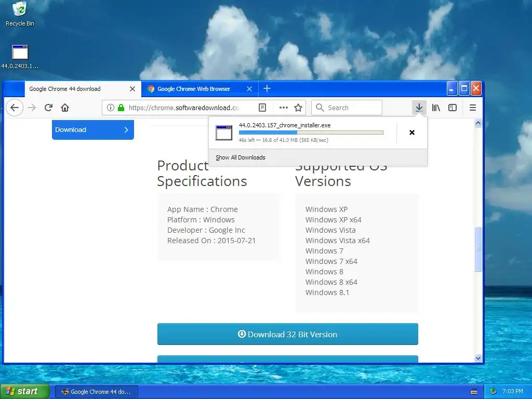Click the 'Windows XP x64' list entry
This screenshot has width=532, height=399.
333,220
